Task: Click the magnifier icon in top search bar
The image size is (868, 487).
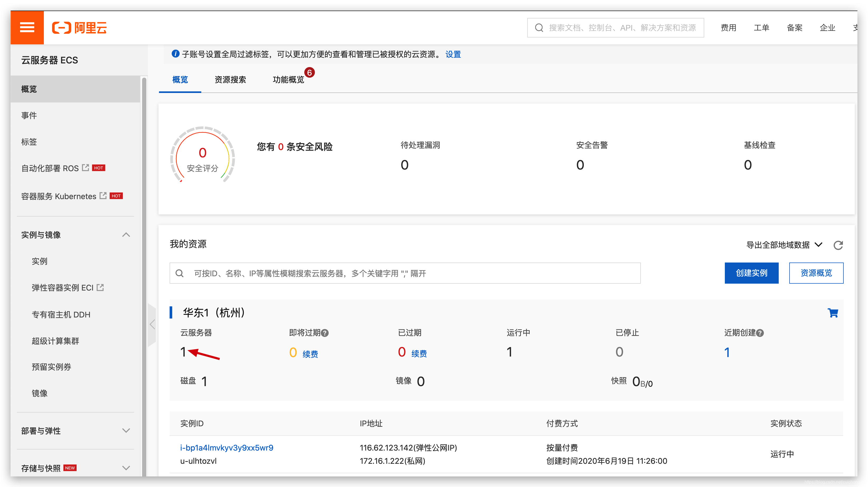Action: coord(539,28)
